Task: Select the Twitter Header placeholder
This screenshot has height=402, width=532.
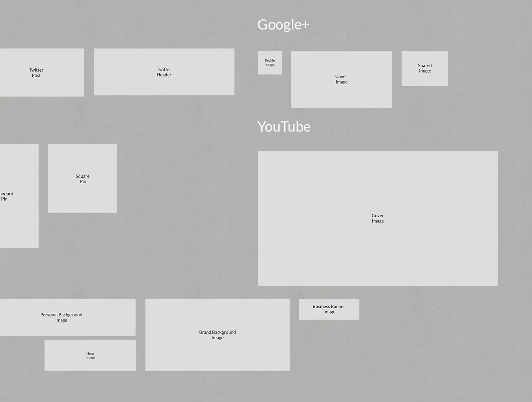Action: 164,72
